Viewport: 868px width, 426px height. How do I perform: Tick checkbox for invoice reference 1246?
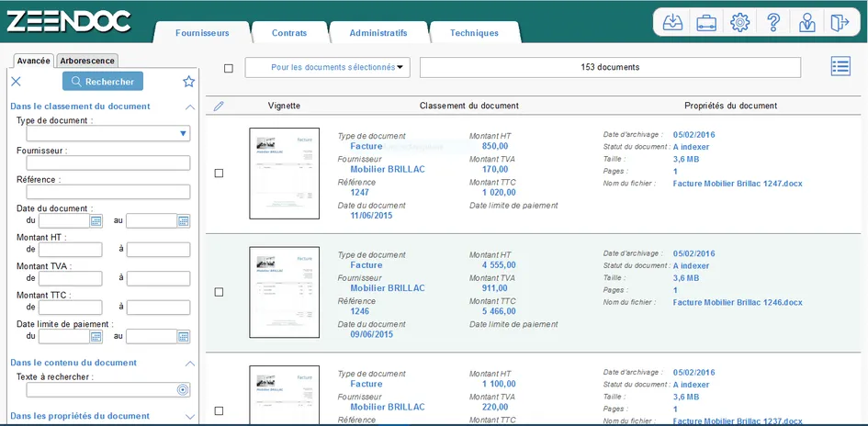pyautogui.click(x=219, y=292)
